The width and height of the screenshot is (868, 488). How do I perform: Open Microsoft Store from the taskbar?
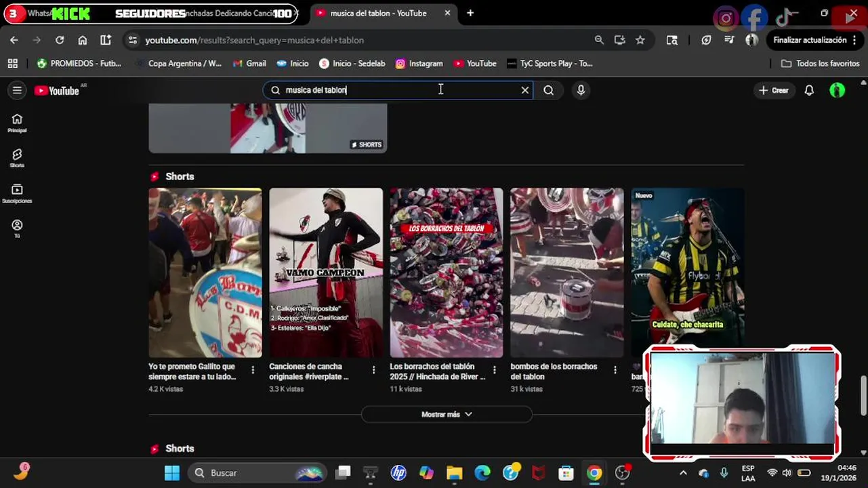coord(566,472)
